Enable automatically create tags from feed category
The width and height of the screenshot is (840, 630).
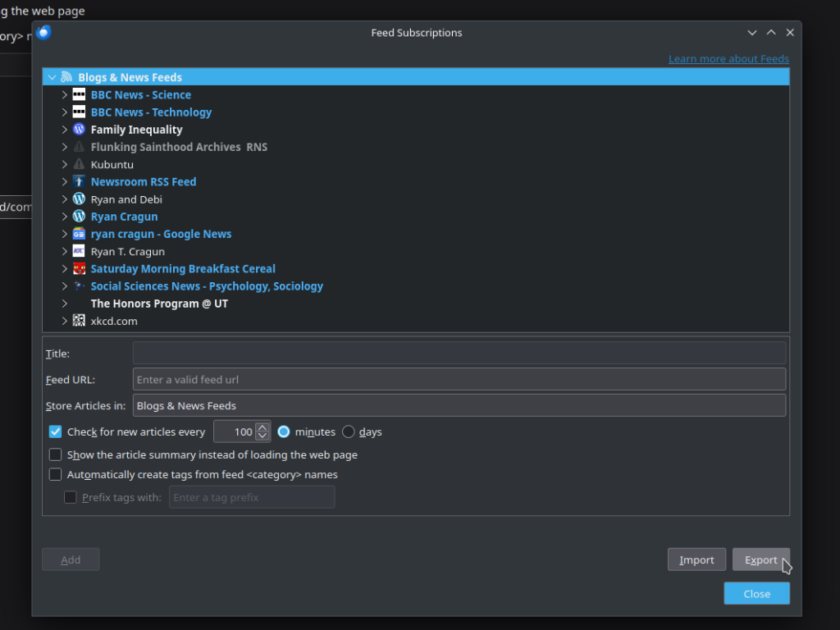pos(56,474)
